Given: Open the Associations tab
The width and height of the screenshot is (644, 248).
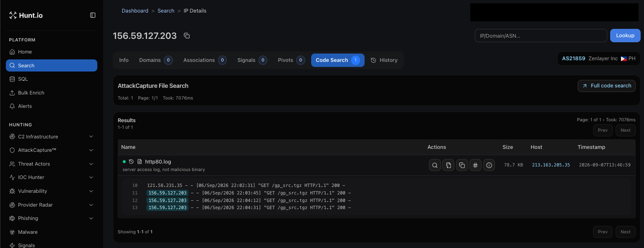Looking at the screenshot, I should click(205, 60).
